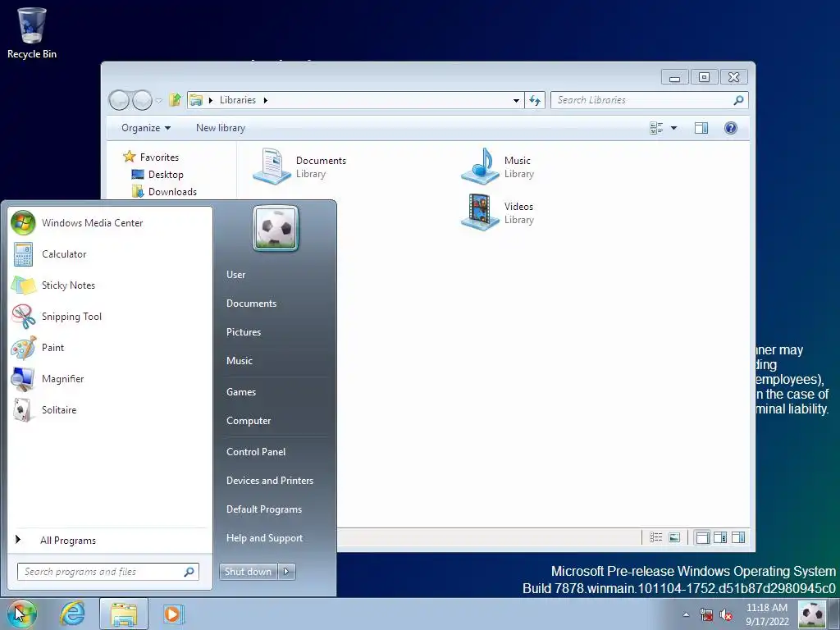Open Windows Media Player from taskbar
This screenshot has height=630, width=840.
click(x=173, y=614)
